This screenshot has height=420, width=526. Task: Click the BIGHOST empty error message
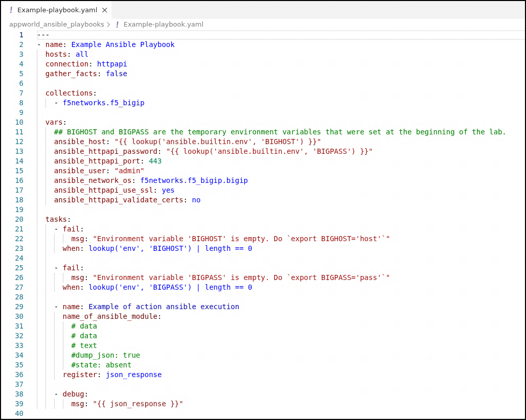(241, 239)
